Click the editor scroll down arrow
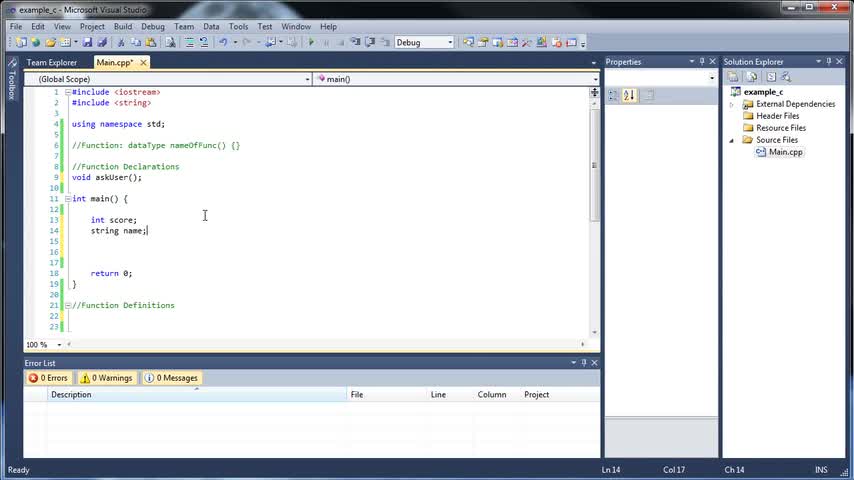 point(594,332)
